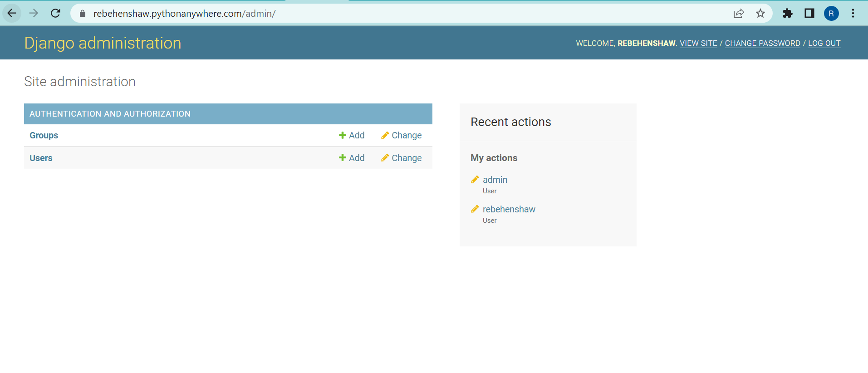The width and height of the screenshot is (868, 373).
Task: Open the Chrome three-dot menu
Action: 853,14
